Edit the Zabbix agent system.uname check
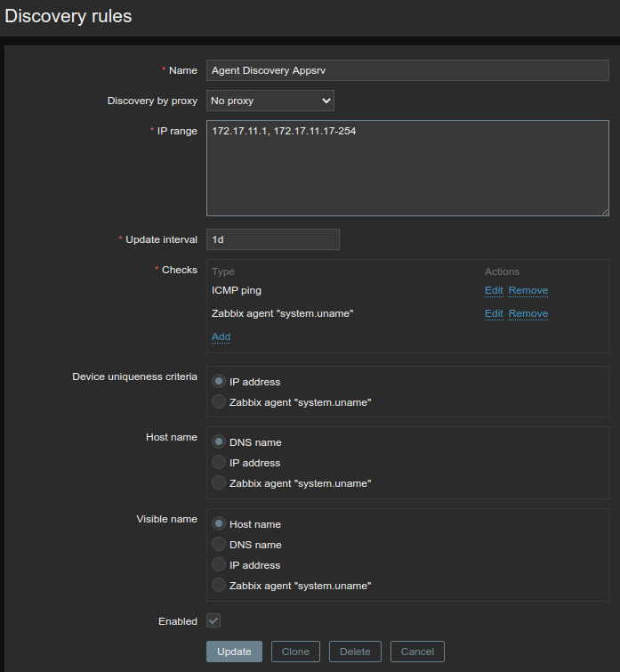The image size is (620, 672). (x=494, y=313)
